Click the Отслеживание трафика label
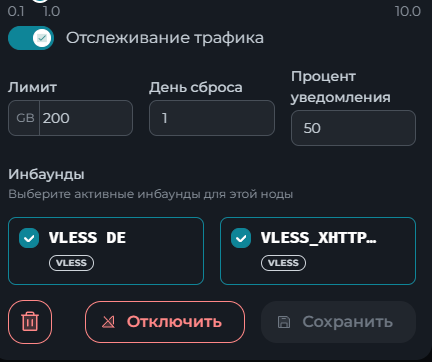 coord(165,38)
